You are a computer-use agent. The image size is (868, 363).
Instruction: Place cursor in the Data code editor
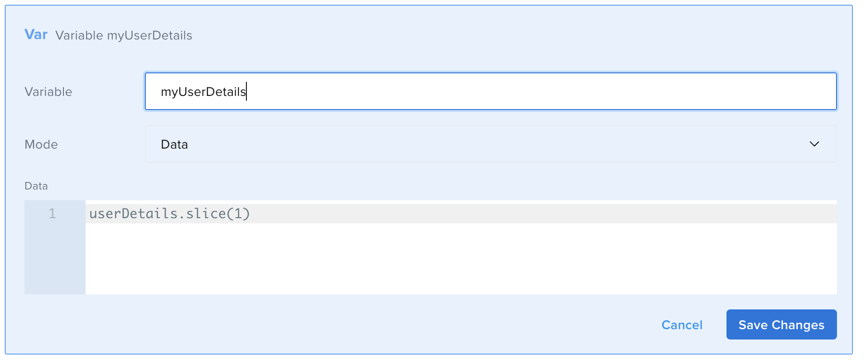click(x=329, y=213)
